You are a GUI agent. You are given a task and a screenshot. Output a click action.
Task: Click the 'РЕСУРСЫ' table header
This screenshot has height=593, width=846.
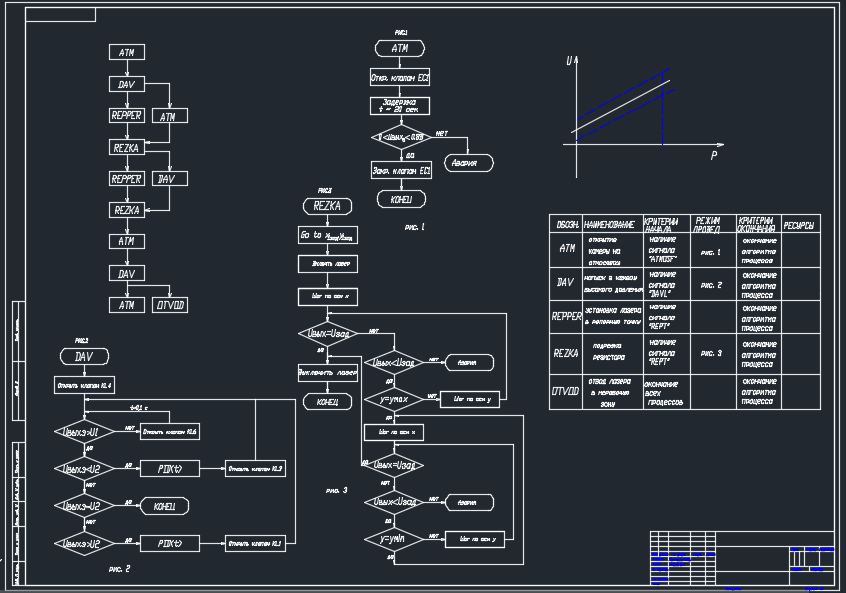pyautogui.click(x=801, y=224)
